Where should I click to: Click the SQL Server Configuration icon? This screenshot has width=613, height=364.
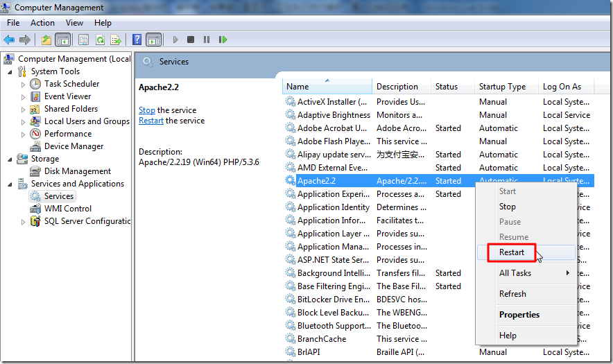[35, 221]
